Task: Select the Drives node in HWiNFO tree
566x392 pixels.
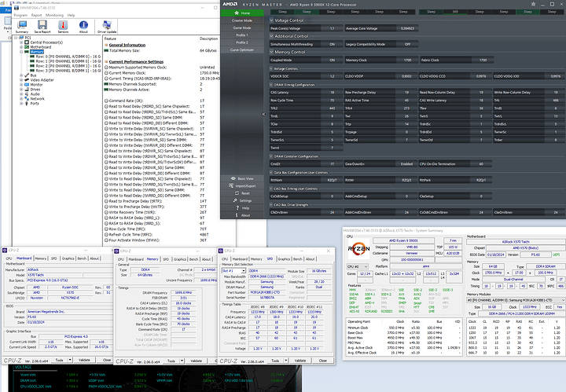Action: pos(35,90)
